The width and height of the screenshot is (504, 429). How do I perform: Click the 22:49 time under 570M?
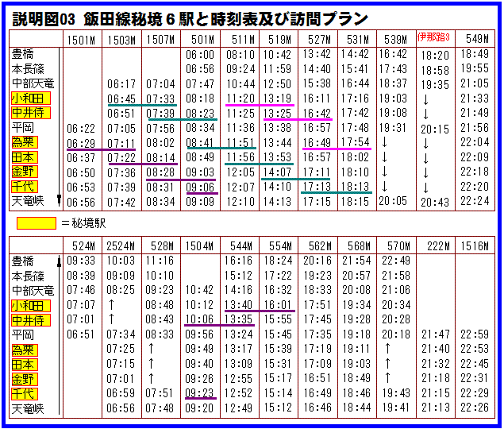click(396, 261)
